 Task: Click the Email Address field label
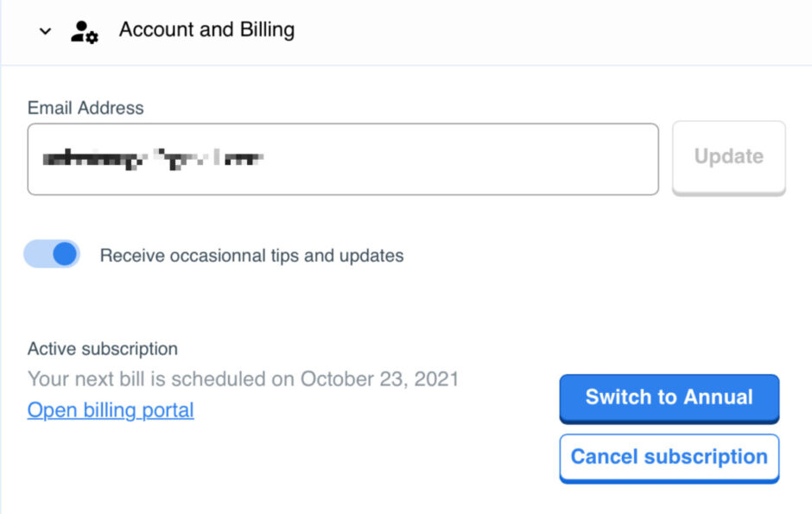[86, 108]
